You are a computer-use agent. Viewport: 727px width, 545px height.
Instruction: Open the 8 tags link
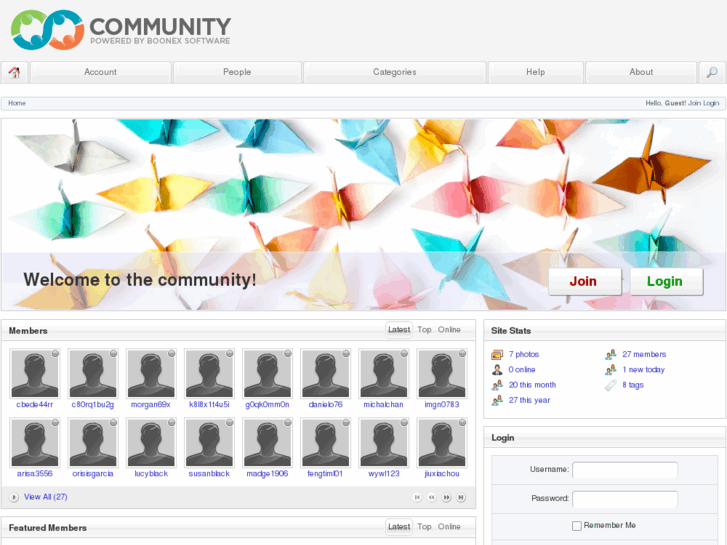click(633, 385)
